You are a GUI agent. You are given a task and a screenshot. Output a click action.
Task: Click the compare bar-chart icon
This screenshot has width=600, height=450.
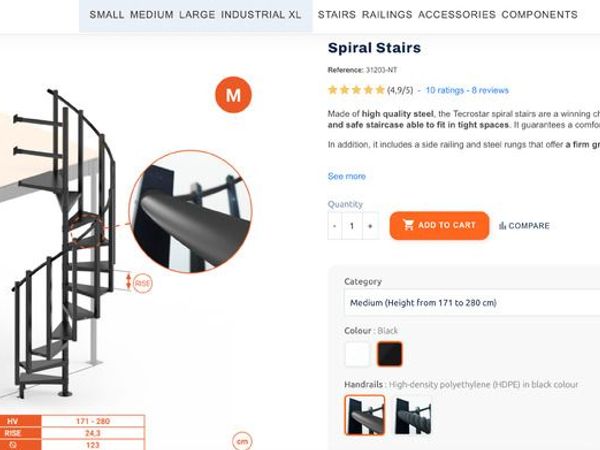click(502, 226)
